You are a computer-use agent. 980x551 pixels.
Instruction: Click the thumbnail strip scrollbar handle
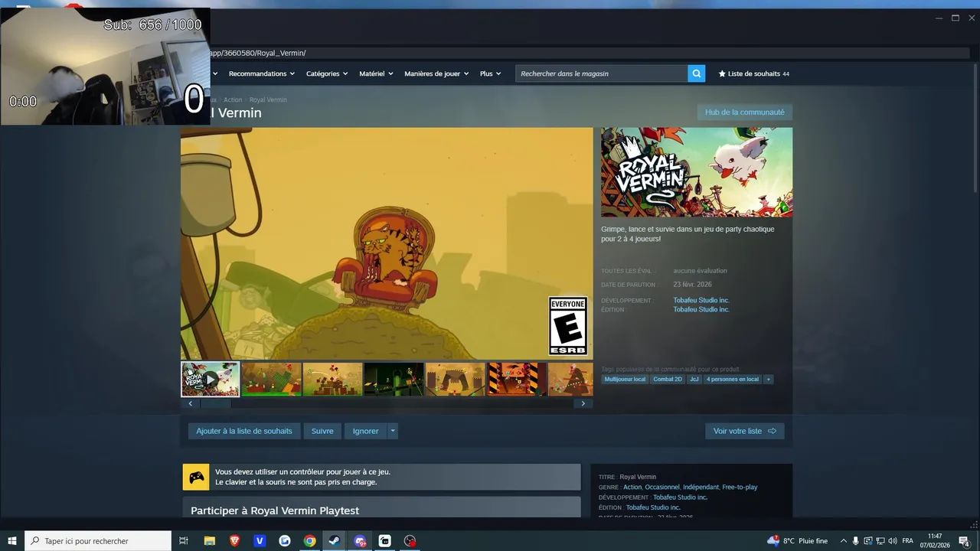(x=215, y=403)
